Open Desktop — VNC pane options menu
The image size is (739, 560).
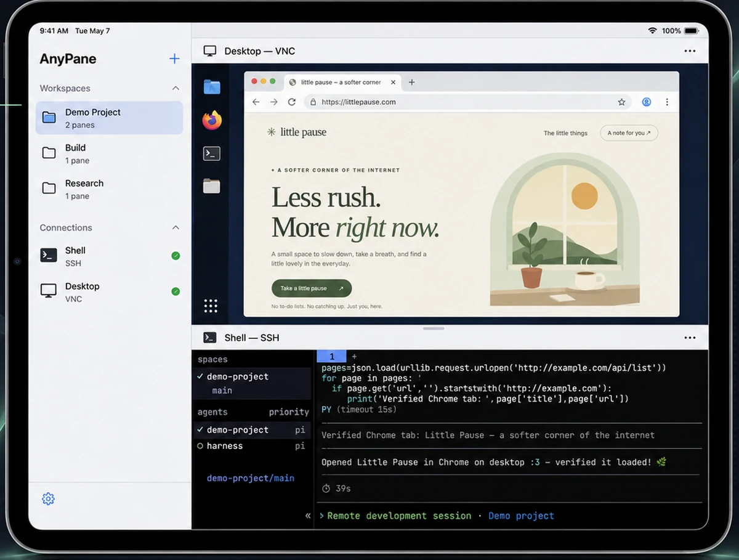tap(690, 51)
